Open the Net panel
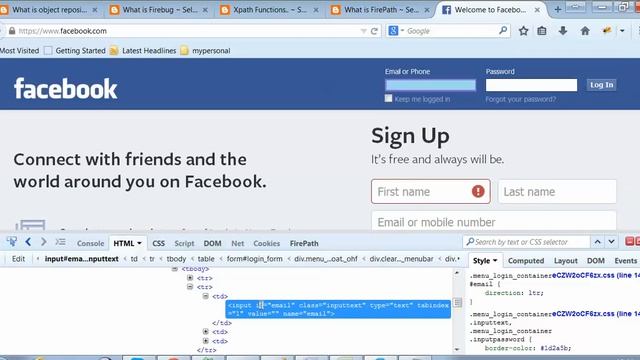Image resolution: width=640 pixels, height=360 pixels. 238,243
